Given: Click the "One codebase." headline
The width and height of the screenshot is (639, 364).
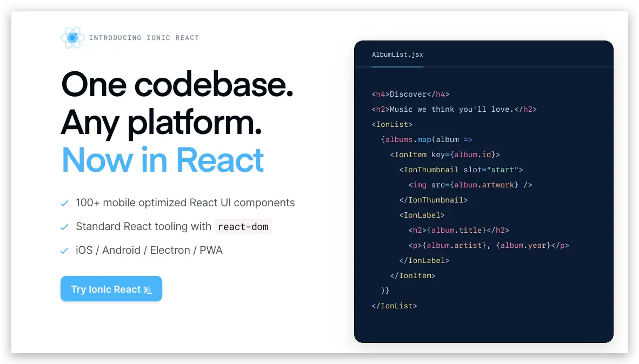Looking at the screenshot, I should pyautogui.click(x=177, y=85).
